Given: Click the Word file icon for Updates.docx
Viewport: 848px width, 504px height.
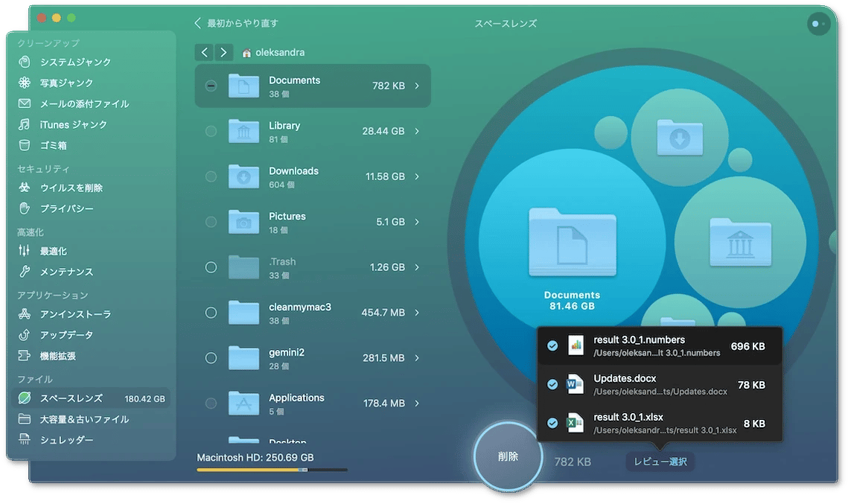Looking at the screenshot, I should click(x=576, y=384).
